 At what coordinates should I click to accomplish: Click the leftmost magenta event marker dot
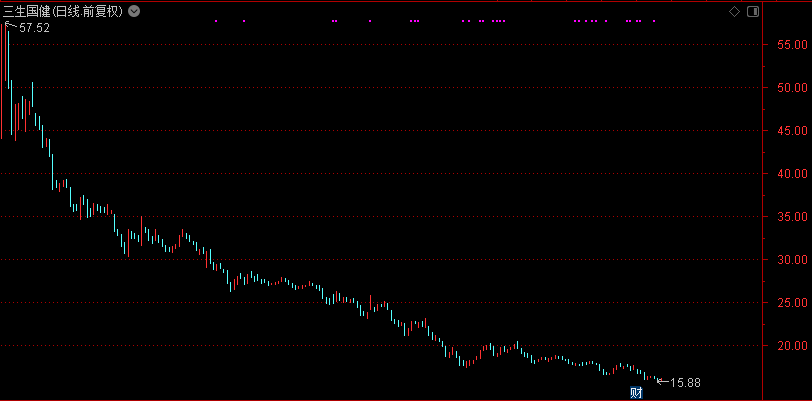[x=216, y=21]
